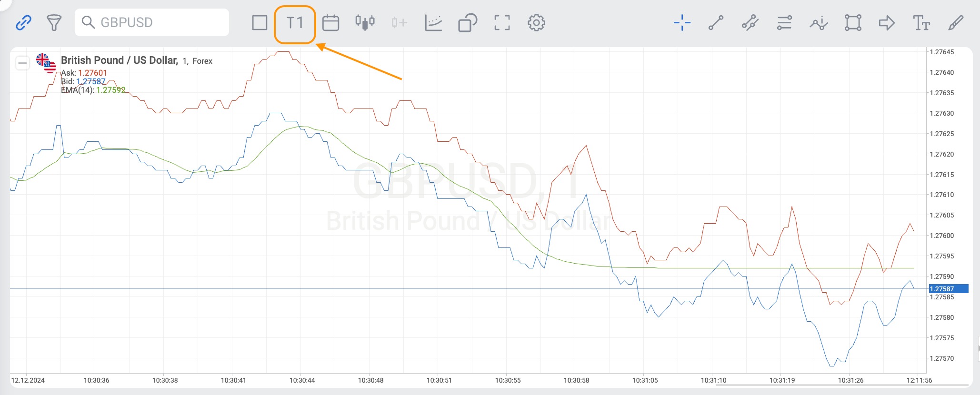Pick the wave pattern drawing tool
980x395 pixels.
click(819, 23)
